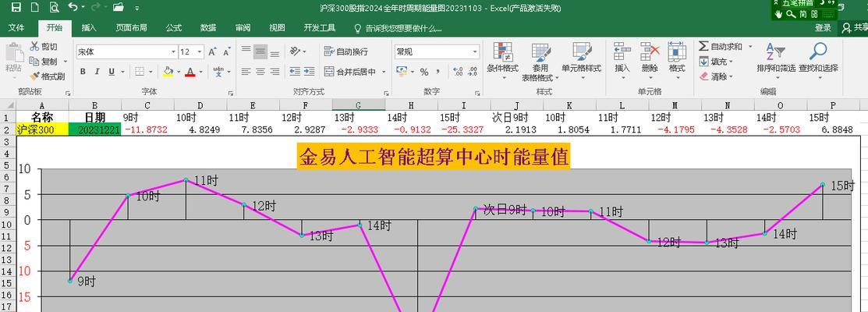Copy selection with 复制
The height and width of the screenshot is (312, 868).
[44, 62]
